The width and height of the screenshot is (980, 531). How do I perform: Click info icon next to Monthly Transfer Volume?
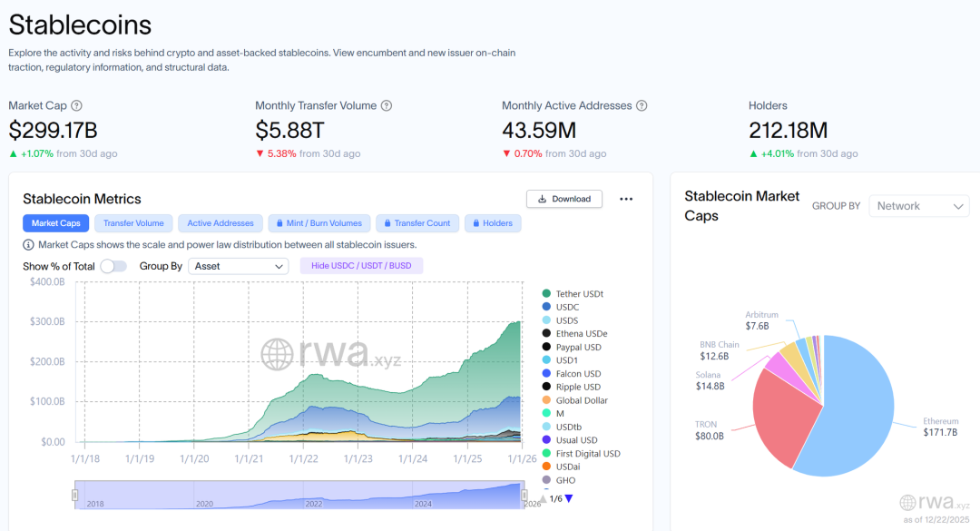tap(387, 106)
